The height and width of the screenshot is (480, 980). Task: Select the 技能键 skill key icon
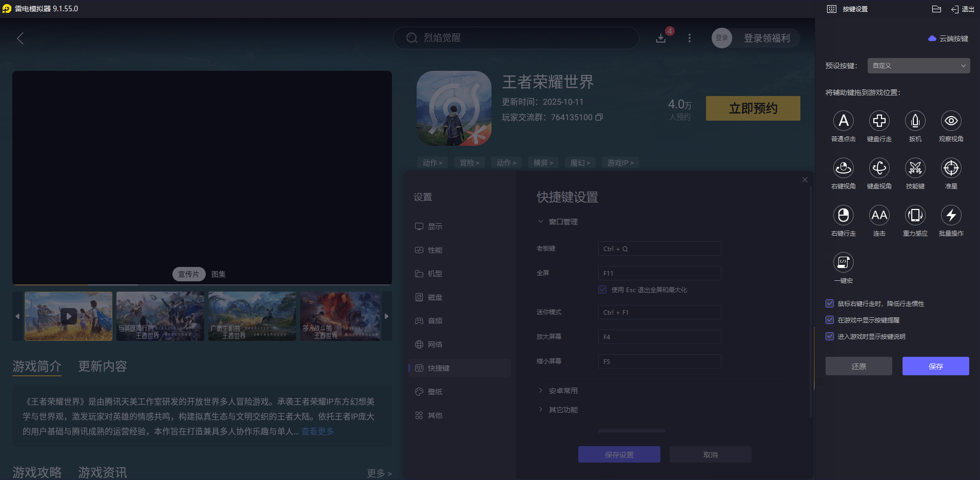[915, 168]
